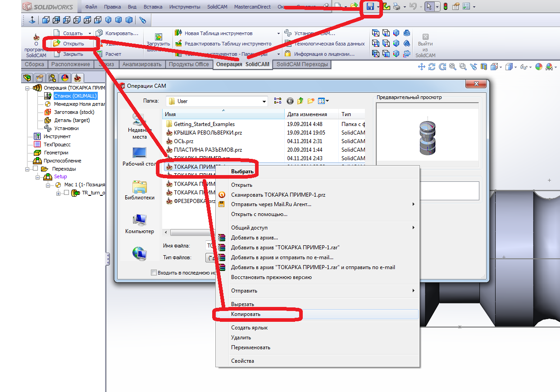Switch to the Анализировать tab

pyautogui.click(x=142, y=64)
